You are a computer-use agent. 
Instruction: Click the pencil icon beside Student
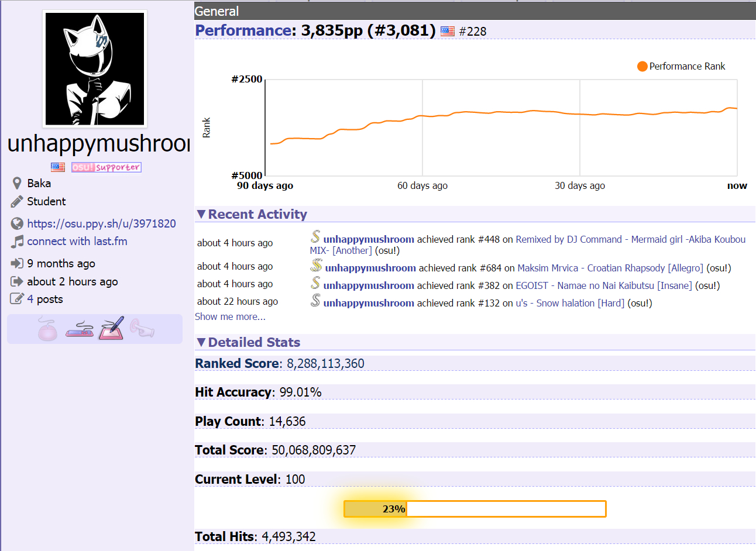pos(17,202)
